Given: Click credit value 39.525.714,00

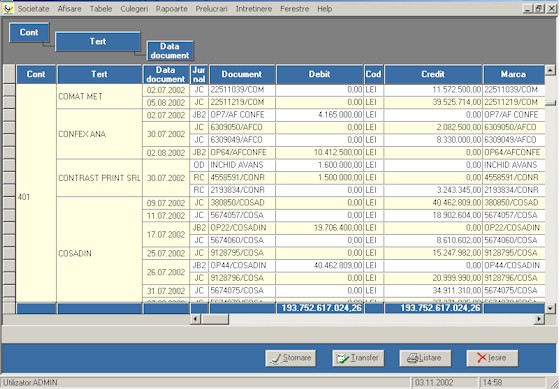Looking at the screenshot, I should click(433, 103).
